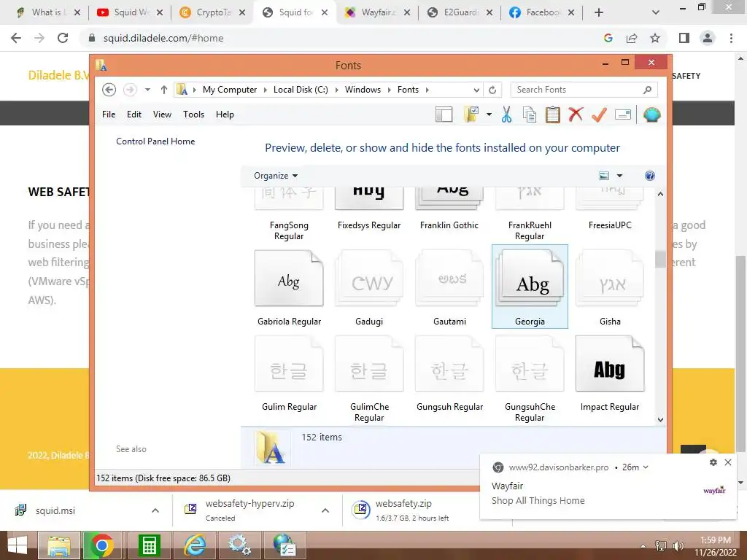The width and height of the screenshot is (747, 560).
Task: Switch to the CryptoTab browser tab
Action: [x=212, y=12]
